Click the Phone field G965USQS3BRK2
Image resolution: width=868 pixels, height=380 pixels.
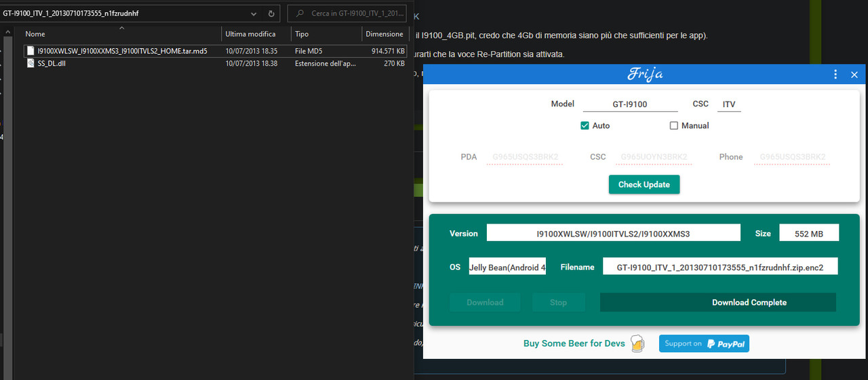(792, 157)
